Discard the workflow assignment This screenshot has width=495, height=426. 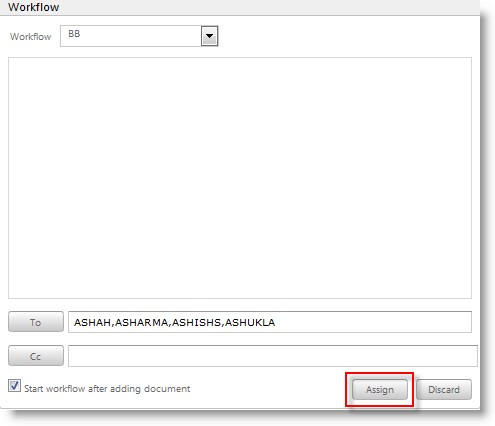point(444,389)
